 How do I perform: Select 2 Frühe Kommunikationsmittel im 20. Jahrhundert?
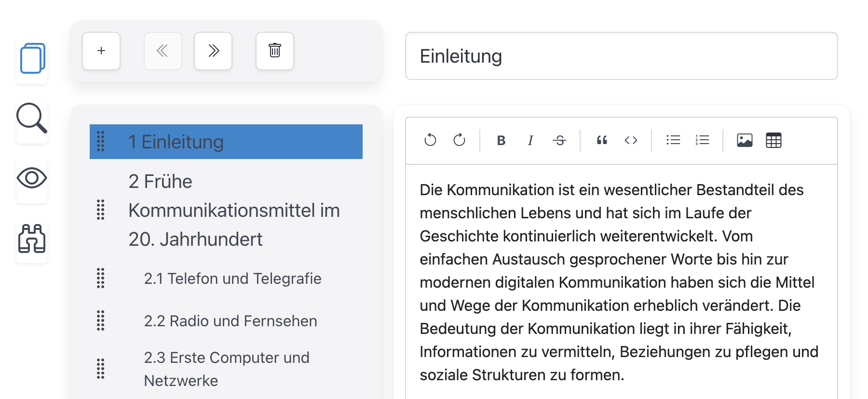coord(234,210)
